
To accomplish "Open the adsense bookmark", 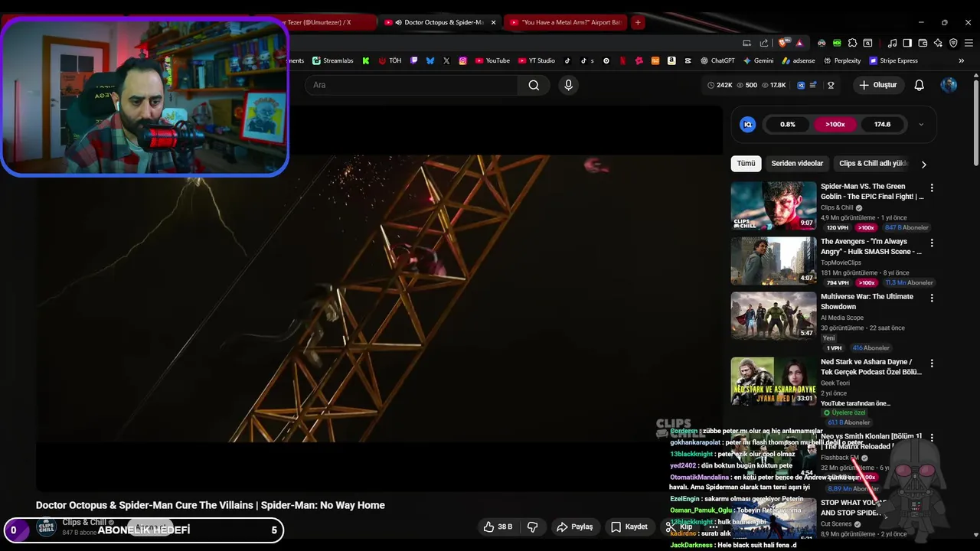I will 798,60.
